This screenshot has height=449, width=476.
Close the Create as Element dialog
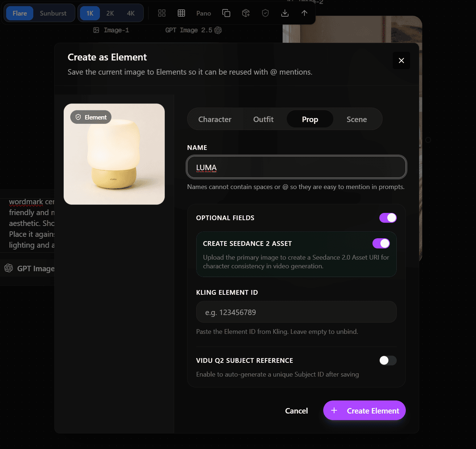click(401, 60)
